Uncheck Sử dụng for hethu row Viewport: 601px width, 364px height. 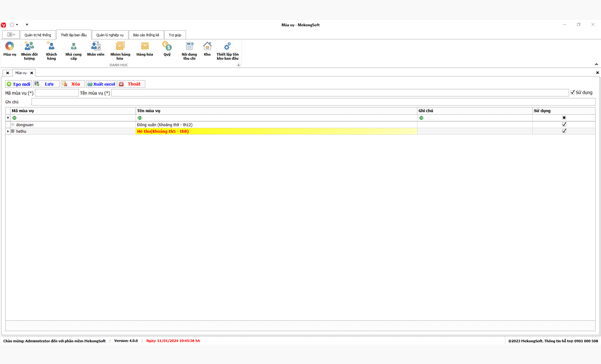tap(564, 131)
